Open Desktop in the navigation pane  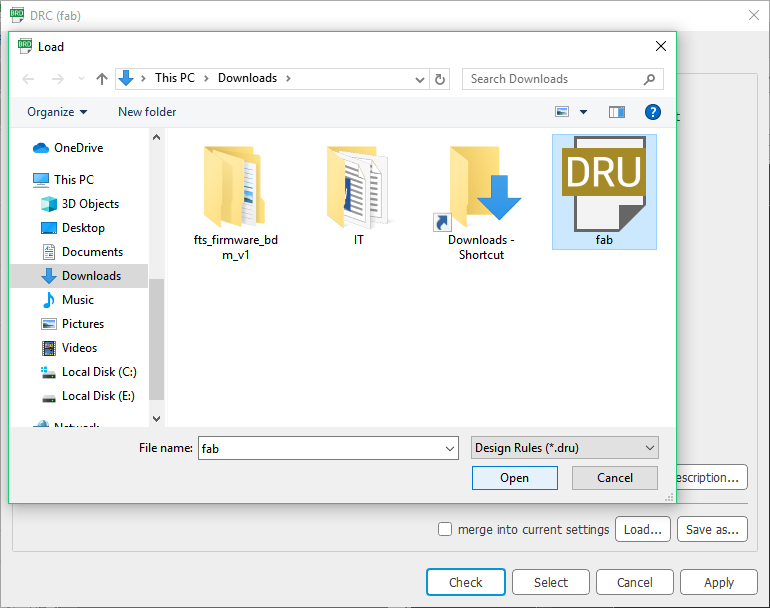[x=73, y=228]
